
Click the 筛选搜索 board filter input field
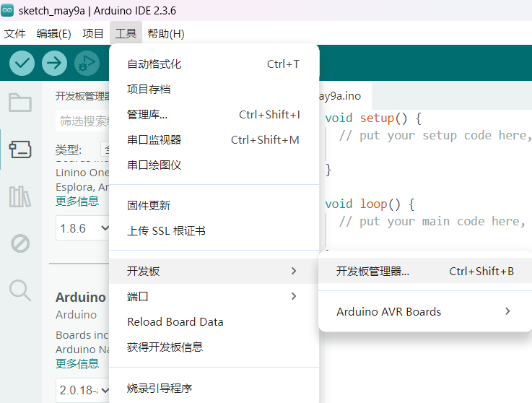click(82, 121)
